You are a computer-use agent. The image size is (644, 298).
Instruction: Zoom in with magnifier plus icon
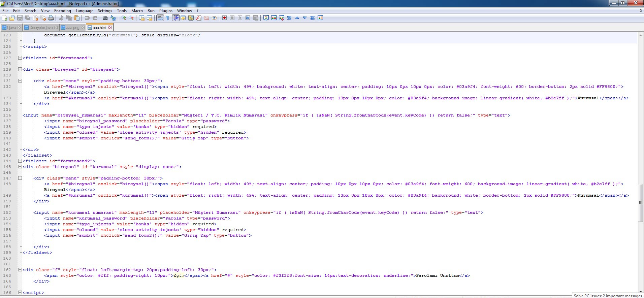pyautogui.click(x=124, y=18)
